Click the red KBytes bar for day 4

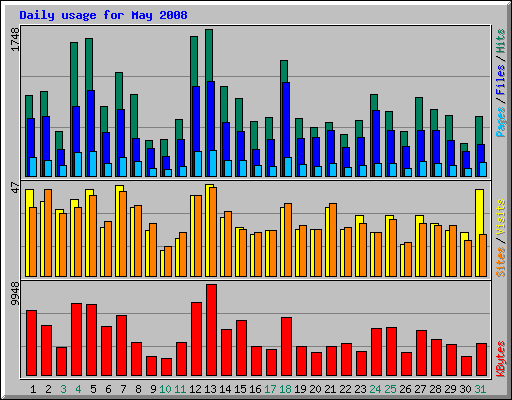(x=76, y=340)
